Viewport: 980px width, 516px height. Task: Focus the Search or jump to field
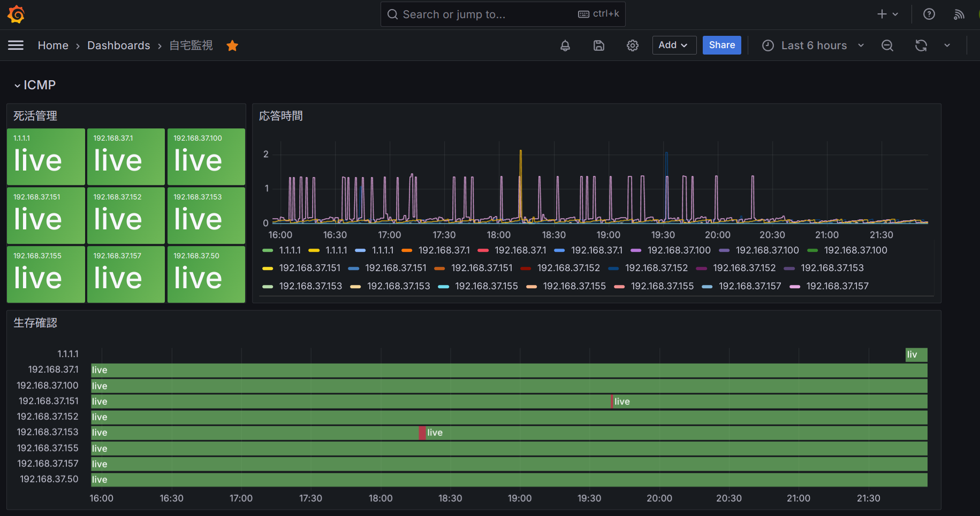[503, 14]
